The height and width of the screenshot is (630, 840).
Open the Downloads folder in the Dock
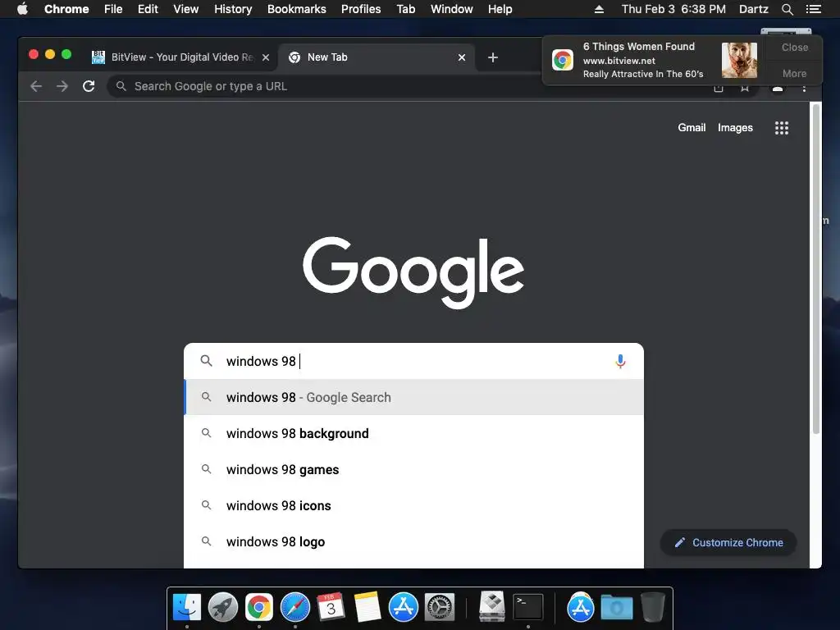[x=617, y=608]
